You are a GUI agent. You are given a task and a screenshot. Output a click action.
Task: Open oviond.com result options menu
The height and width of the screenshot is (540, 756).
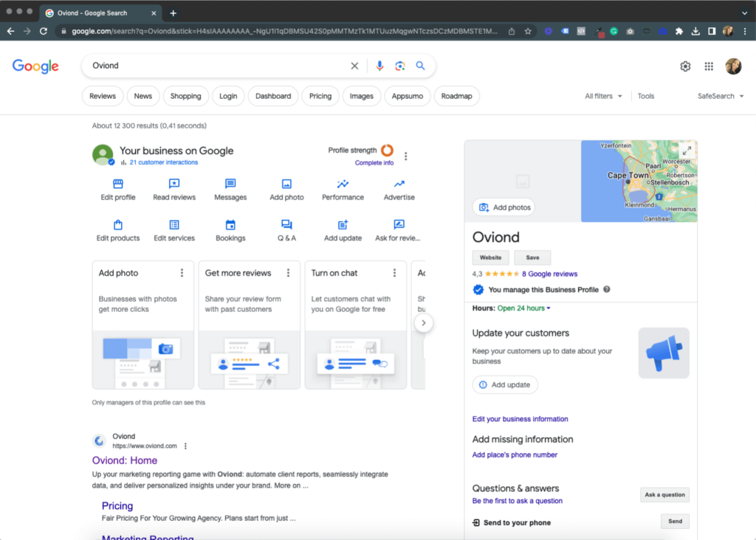pos(185,446)
